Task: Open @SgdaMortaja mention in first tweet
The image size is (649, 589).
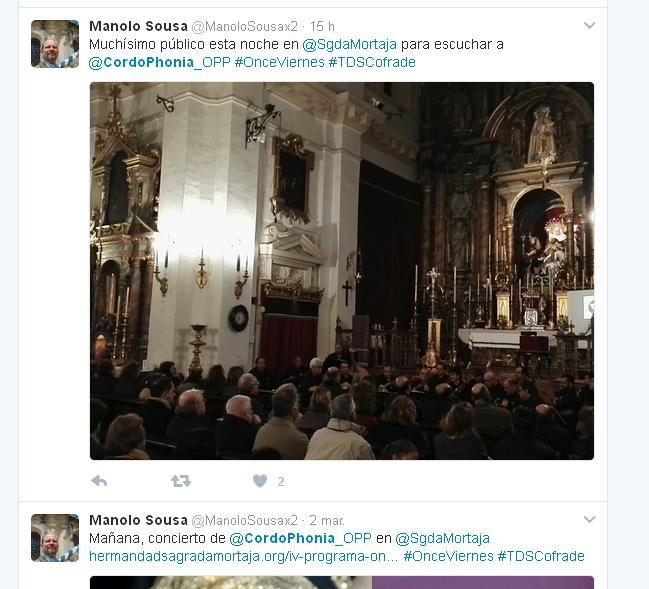Action: point(349,44)
